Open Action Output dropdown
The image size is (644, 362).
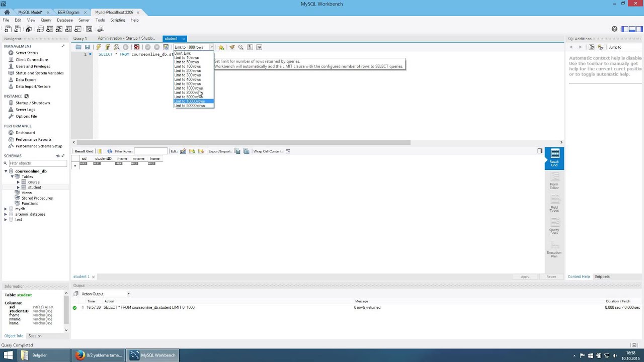pos(105,294)
